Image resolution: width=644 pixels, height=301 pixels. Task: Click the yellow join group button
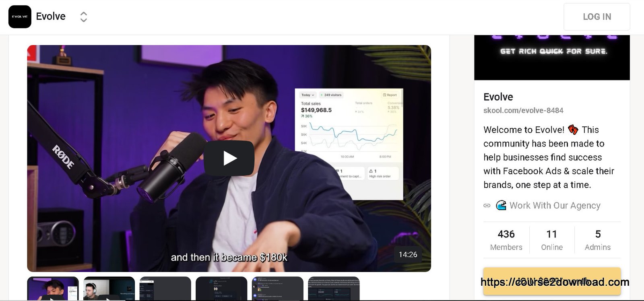[552, 281]
